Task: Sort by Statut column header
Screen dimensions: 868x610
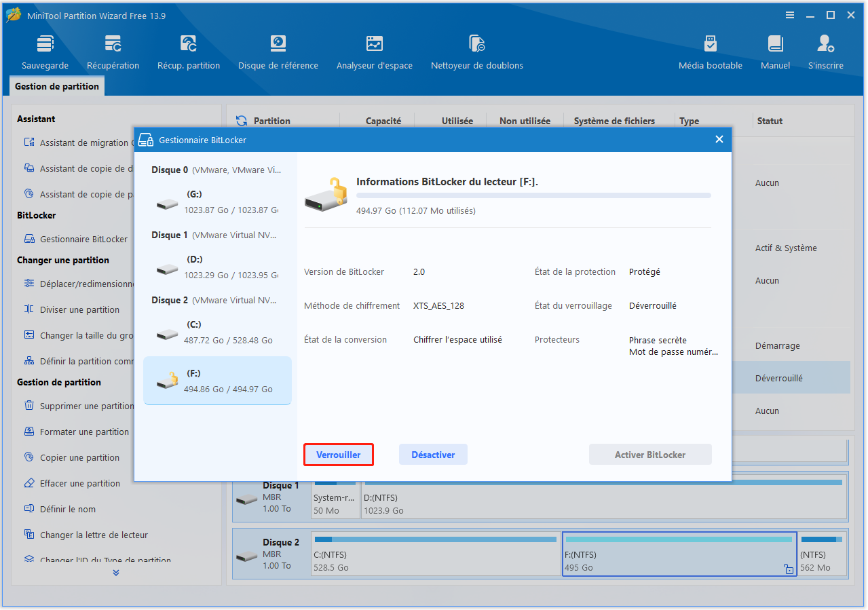Action: (x=770, y=121)
